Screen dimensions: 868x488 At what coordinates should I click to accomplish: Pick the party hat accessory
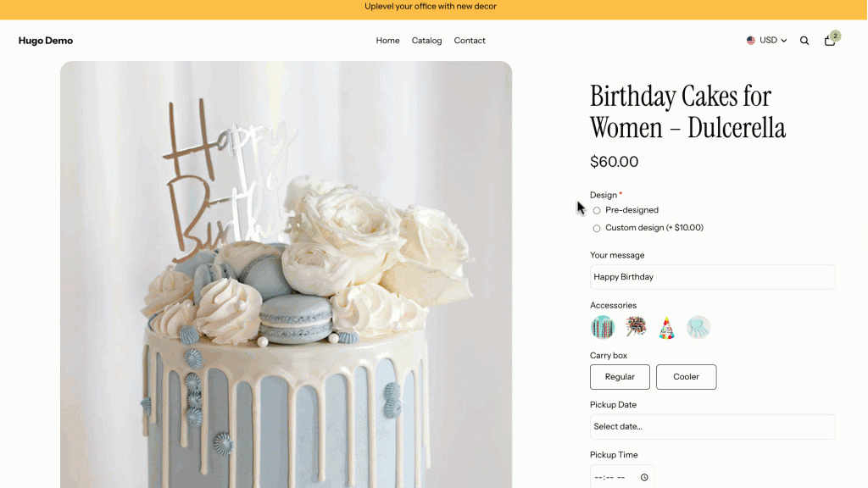[x=666, y=327]
